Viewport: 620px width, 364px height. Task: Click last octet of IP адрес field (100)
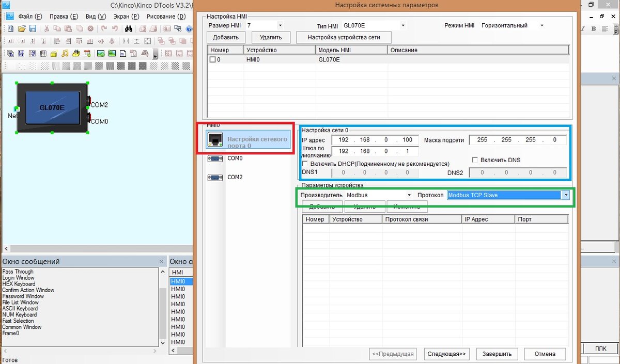[408, 140]
